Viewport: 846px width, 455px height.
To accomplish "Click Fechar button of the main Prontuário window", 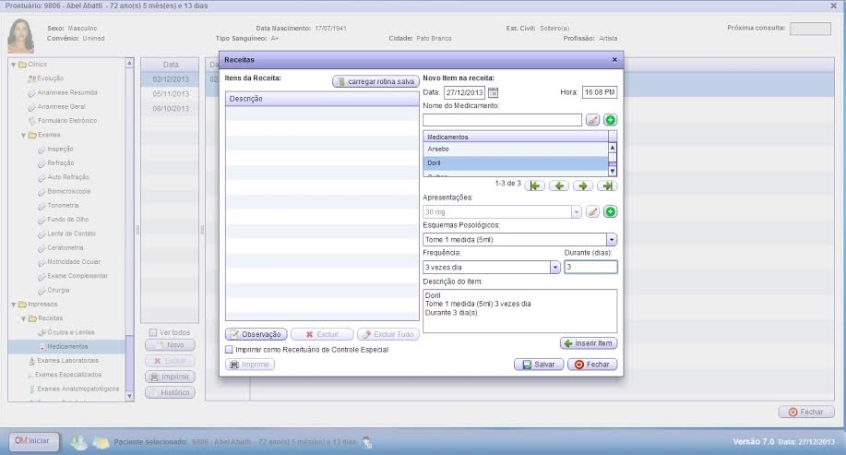I will click(x=806, y=412).
